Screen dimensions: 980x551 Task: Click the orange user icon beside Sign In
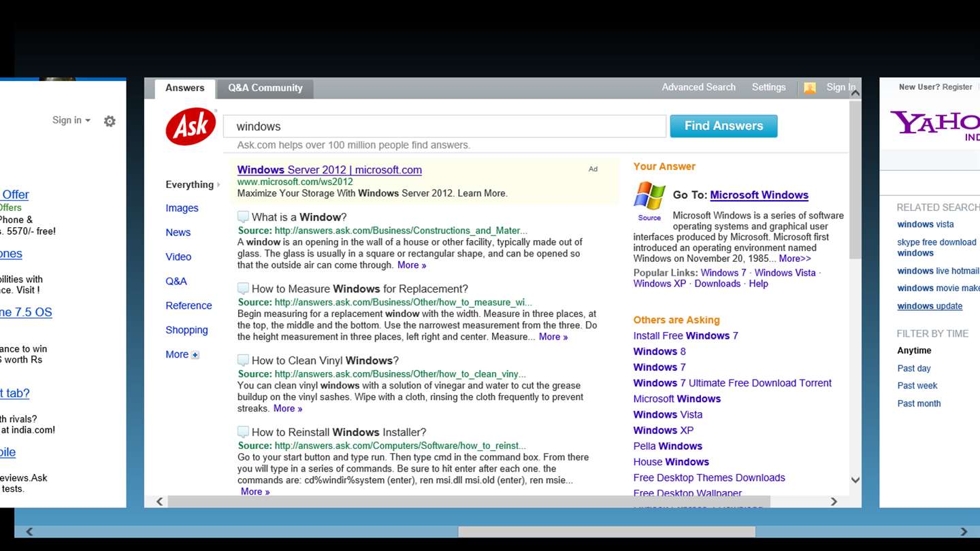pos(810,88)
